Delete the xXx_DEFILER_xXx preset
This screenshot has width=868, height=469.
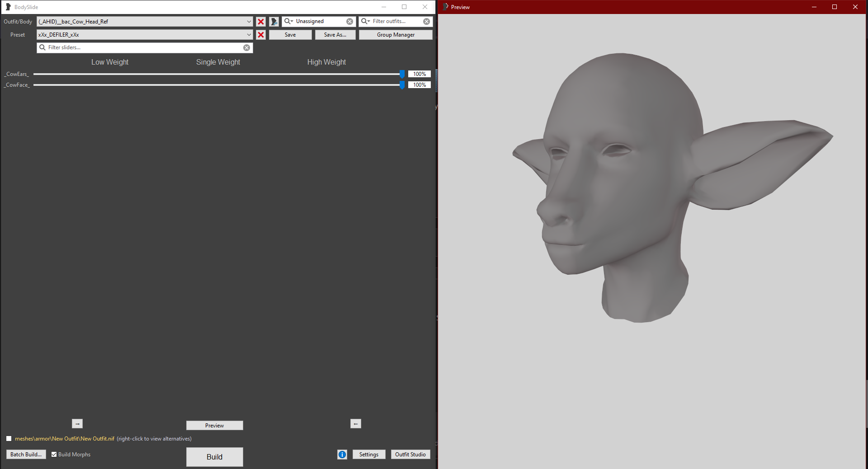pos(261,35)
